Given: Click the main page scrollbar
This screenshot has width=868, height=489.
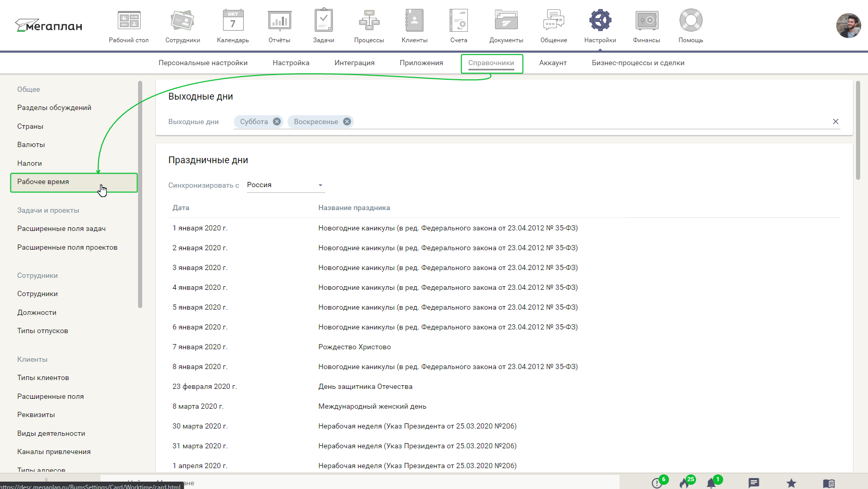Looking at the screenshot, I should click(x=858, y=130).
